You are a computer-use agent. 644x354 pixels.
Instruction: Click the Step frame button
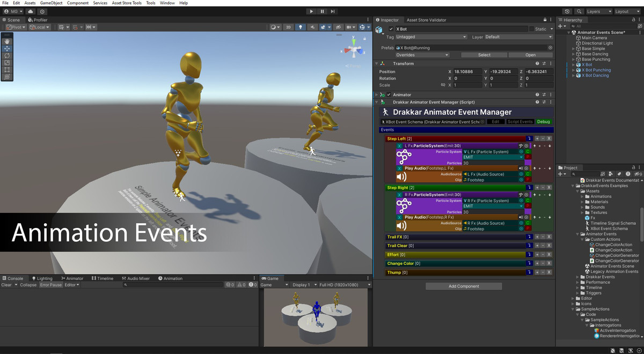click(x=333, y=11)
